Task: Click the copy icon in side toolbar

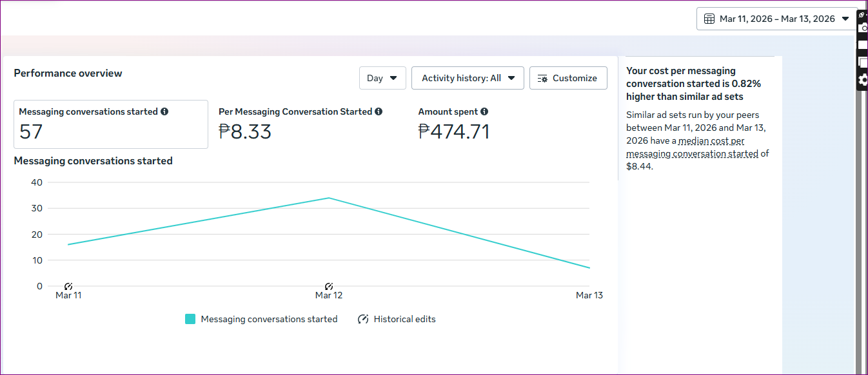Action: 863,62
